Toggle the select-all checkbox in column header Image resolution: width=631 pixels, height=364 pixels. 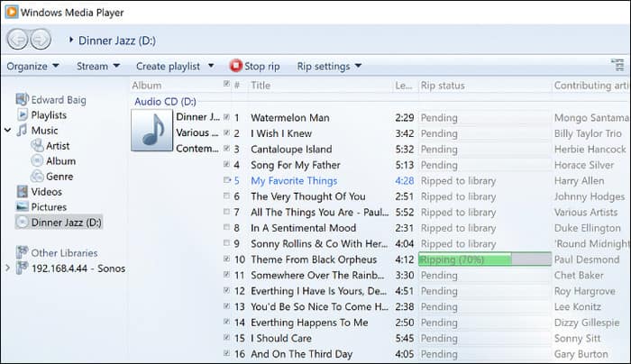click(x=226, y=84)
